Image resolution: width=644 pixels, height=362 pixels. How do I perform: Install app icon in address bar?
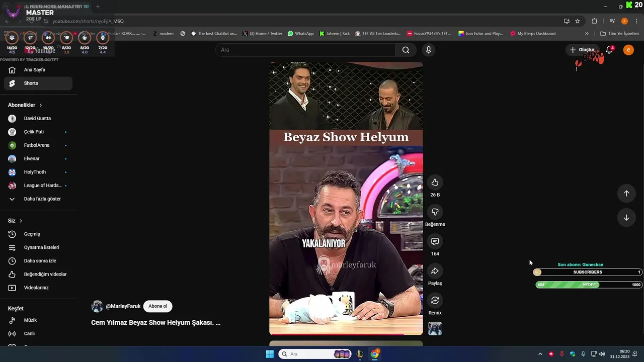click(567, 21)
